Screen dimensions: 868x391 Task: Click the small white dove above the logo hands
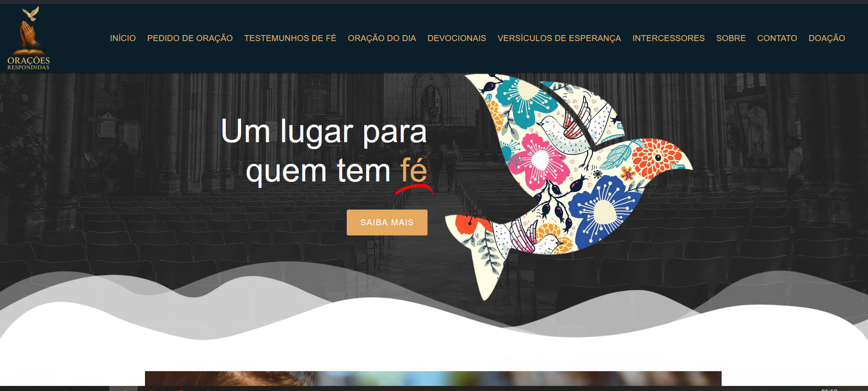coord(31,13)
